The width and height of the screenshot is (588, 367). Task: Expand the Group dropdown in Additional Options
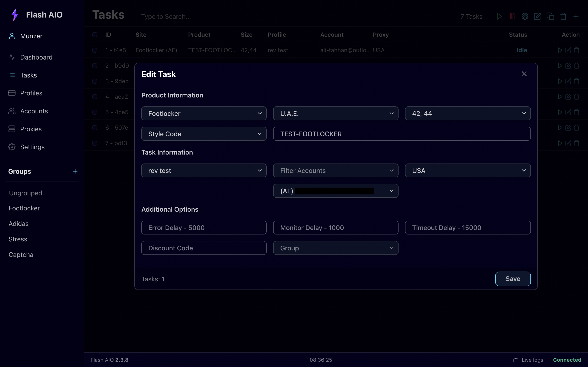click(x=336, y=248)
